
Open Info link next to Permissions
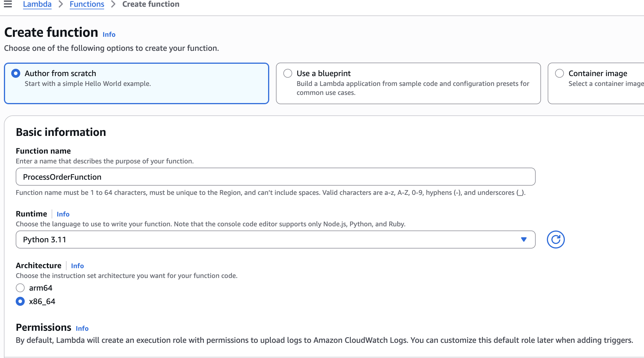82,329
